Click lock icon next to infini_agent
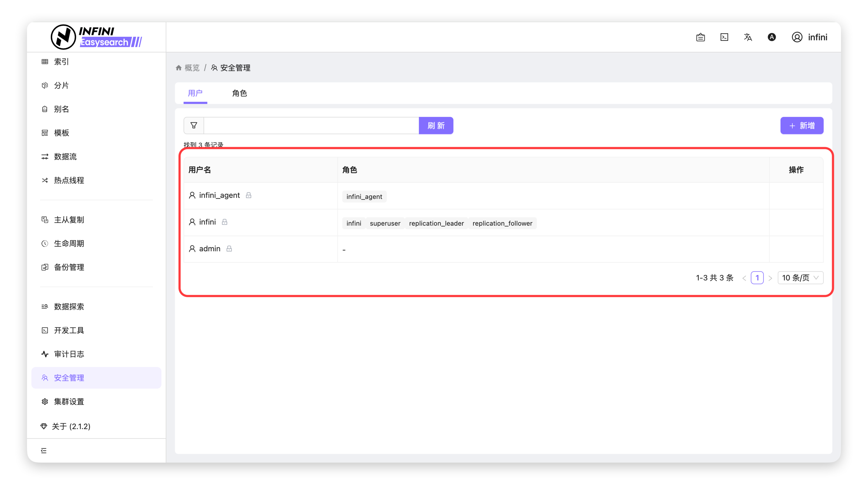 (x=248, y=195)
